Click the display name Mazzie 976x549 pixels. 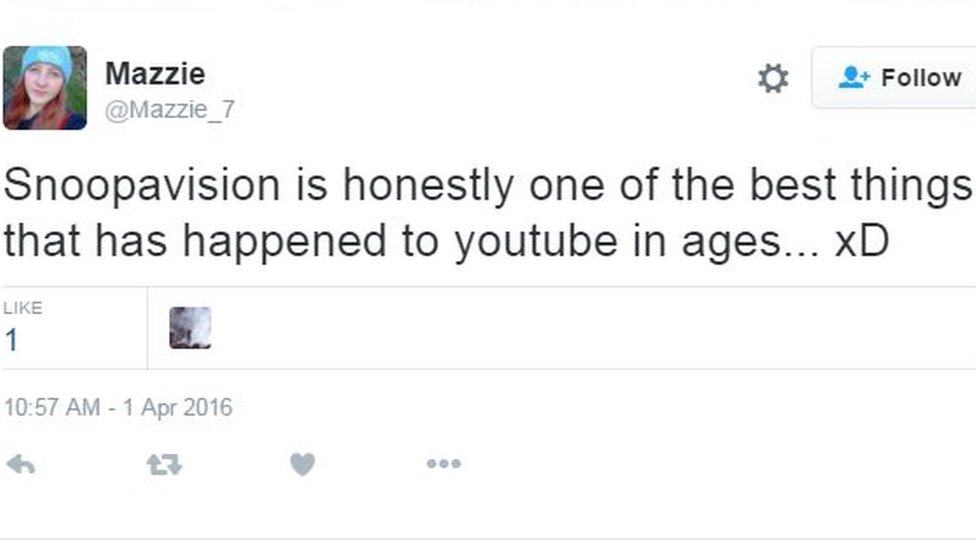coord(155,74)
